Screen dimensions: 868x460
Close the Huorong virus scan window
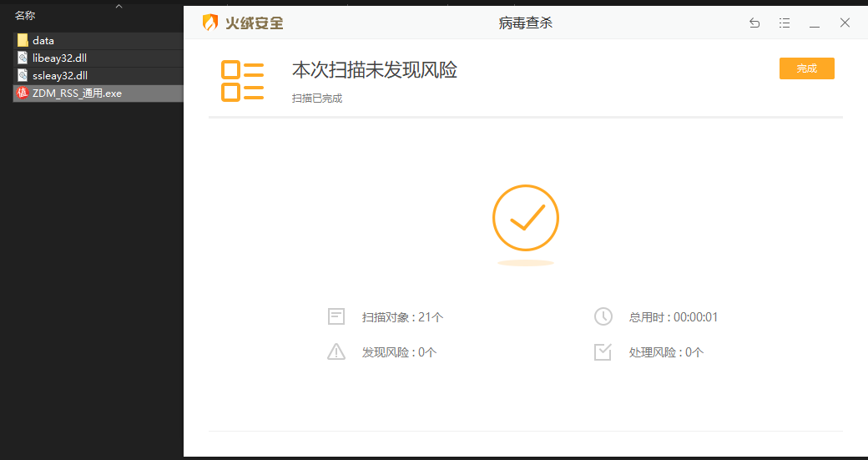pos(845,23)
